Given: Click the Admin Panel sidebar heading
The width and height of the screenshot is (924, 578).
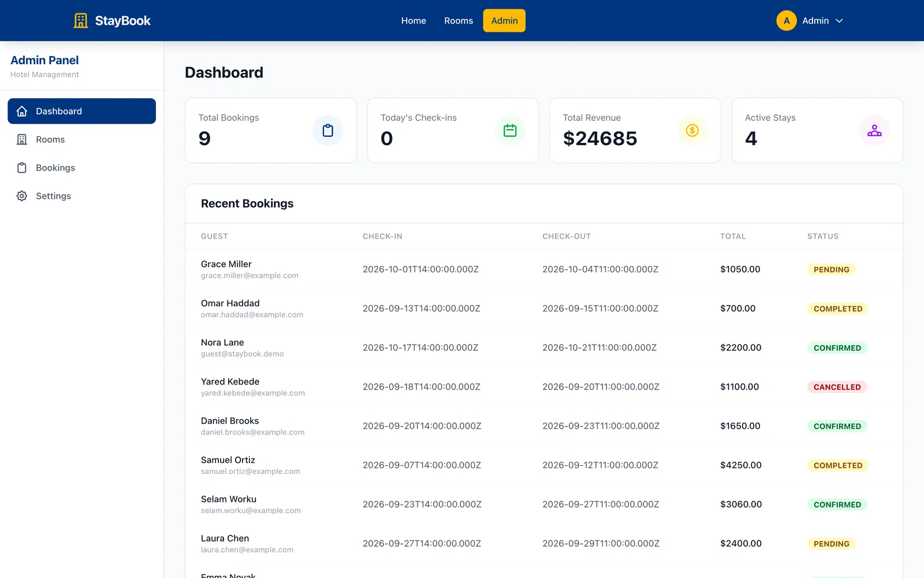Looking at the screenshot, I should [44, 60].
